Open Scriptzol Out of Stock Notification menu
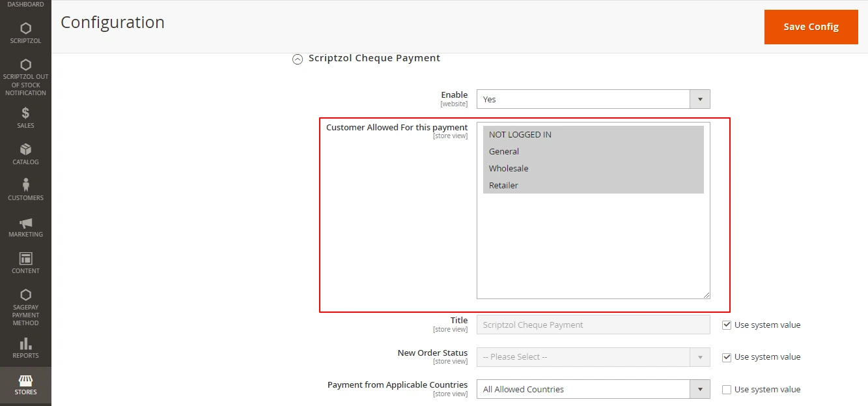 pos(25,78)
